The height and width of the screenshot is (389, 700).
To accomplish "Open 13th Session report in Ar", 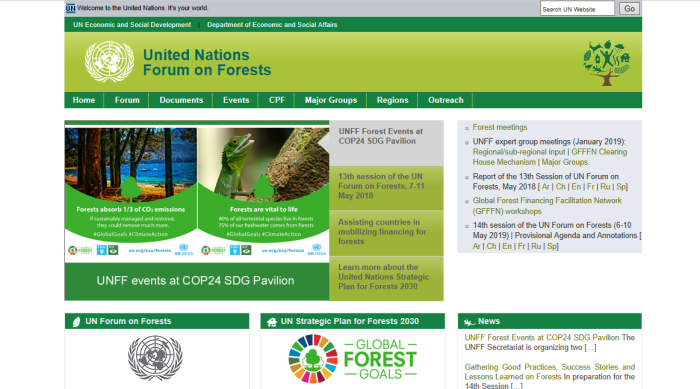I will 546,187.
